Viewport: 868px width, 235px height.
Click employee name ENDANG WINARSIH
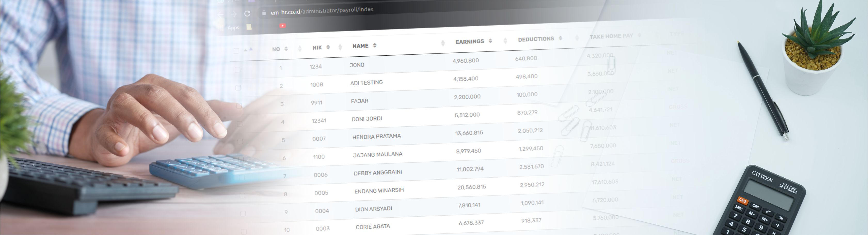click(379, 191)
